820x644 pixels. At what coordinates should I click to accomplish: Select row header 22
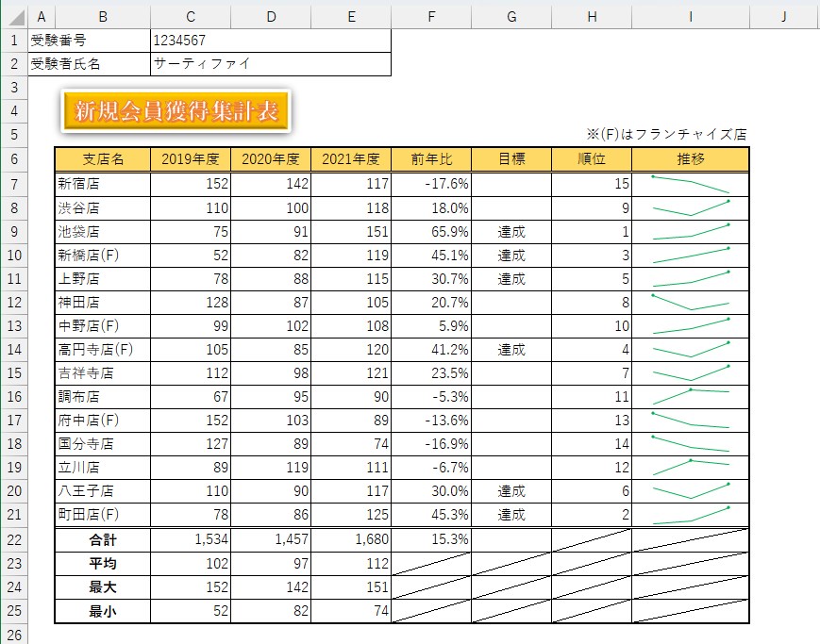pyautogui.click(x=13, y=538)
